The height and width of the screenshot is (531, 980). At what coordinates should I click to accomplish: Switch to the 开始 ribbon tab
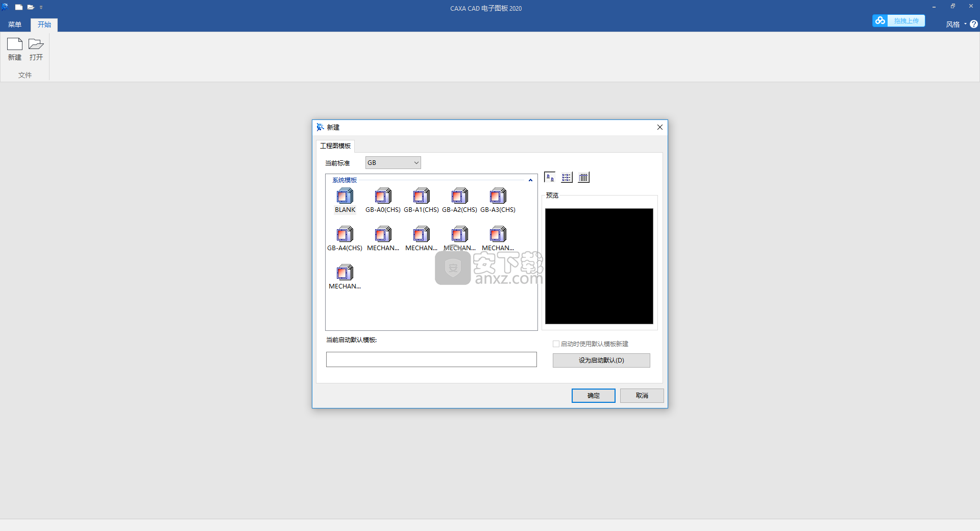[x=44, y=25]
